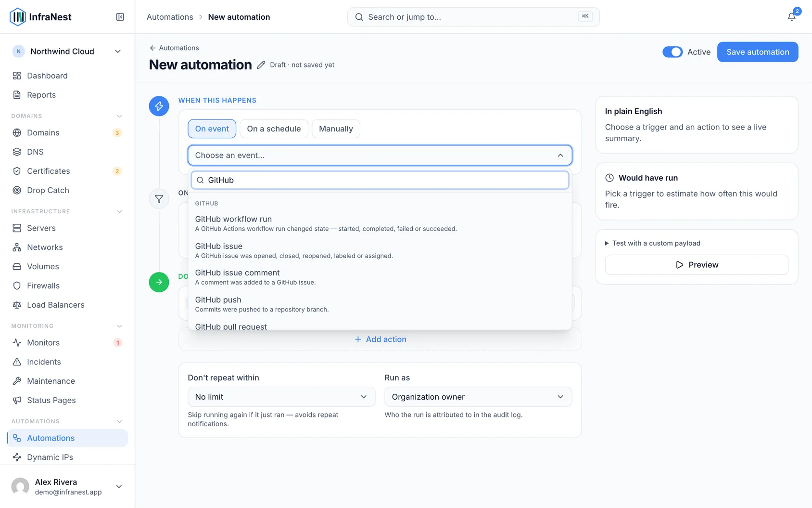Click the Search or jump to field
Screen dimensions: 812x508
click(x=473, y=17)
